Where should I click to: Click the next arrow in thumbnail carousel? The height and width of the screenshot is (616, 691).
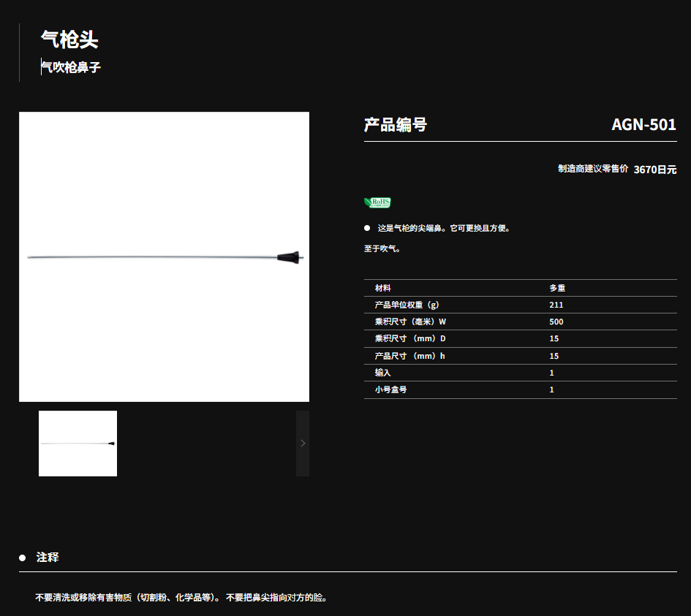[303, 443]
